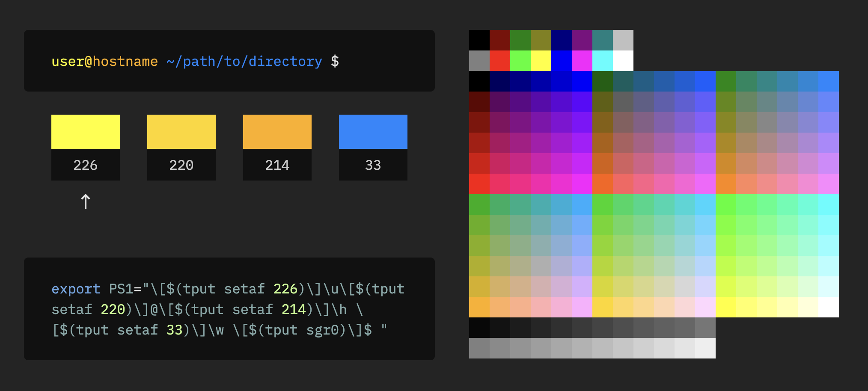Select the orange swatch labeled 214
The width and height of the screenshot is (868, 391).
[277, 132]
